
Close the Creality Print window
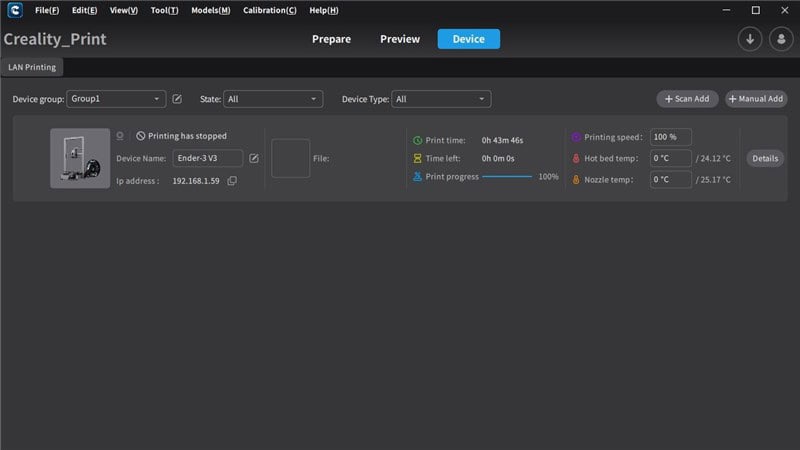[x=784, y=10]
